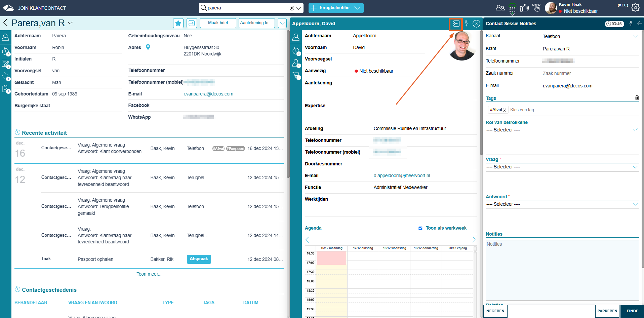Sort by TAGS column
Screen dimensions: 644x318
pyautogui.click(x=209, y=303)
